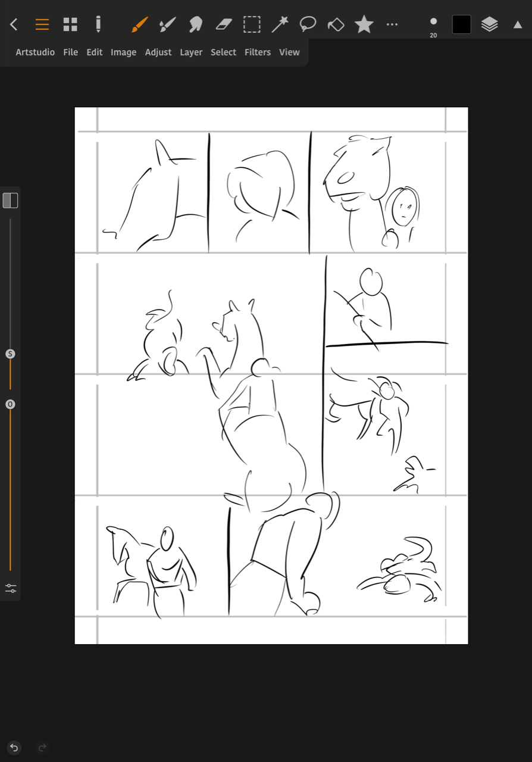The width and height of the screenshot is (532, 762).
Task: Open the Edit menu
Action: (95, 52)
